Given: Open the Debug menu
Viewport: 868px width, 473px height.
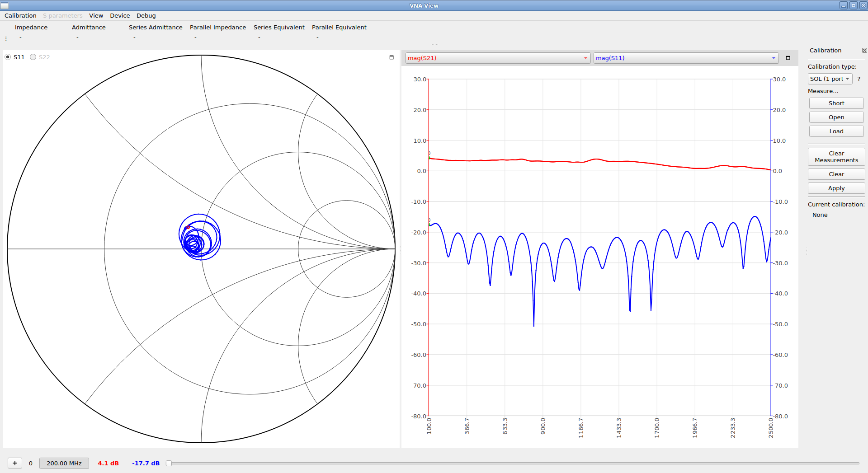Looking at the screenshot, I should pyautogui.click(x=146, y=15).
